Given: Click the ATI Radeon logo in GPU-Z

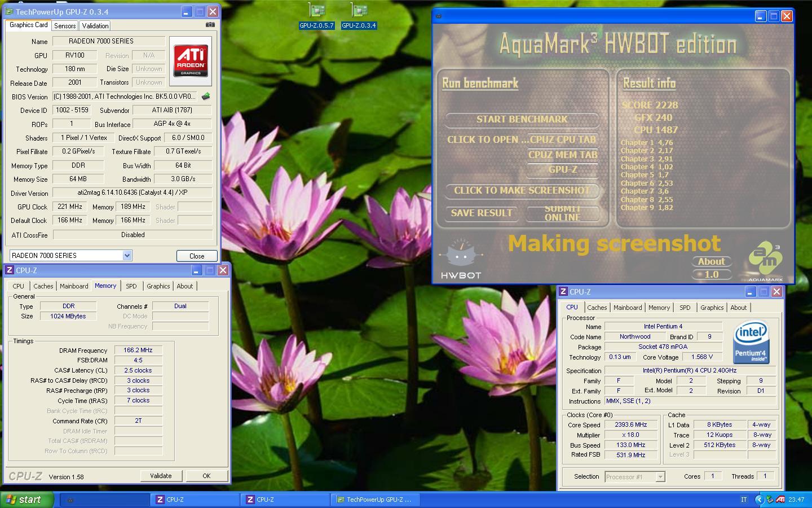Looking at the screenshot, I should [x=191, y=61].
